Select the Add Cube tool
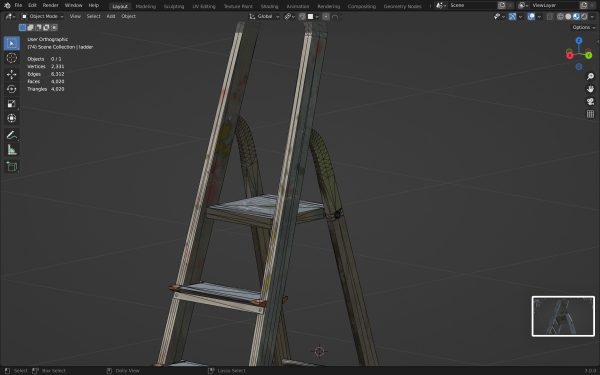 (x=11, y=166)
